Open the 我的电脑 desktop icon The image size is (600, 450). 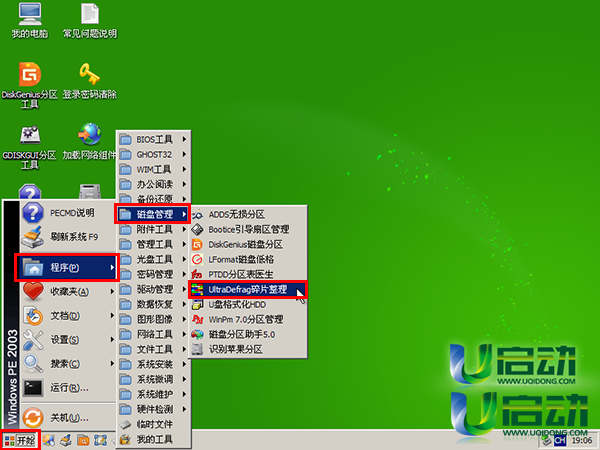click(x=29, y=21)
